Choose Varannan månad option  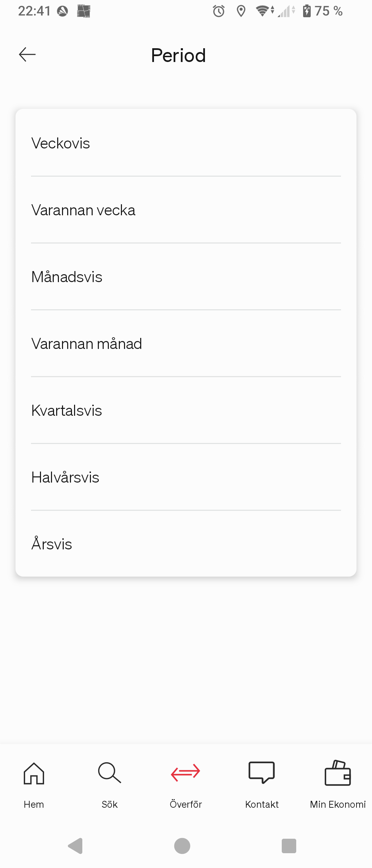click(186, 344)
